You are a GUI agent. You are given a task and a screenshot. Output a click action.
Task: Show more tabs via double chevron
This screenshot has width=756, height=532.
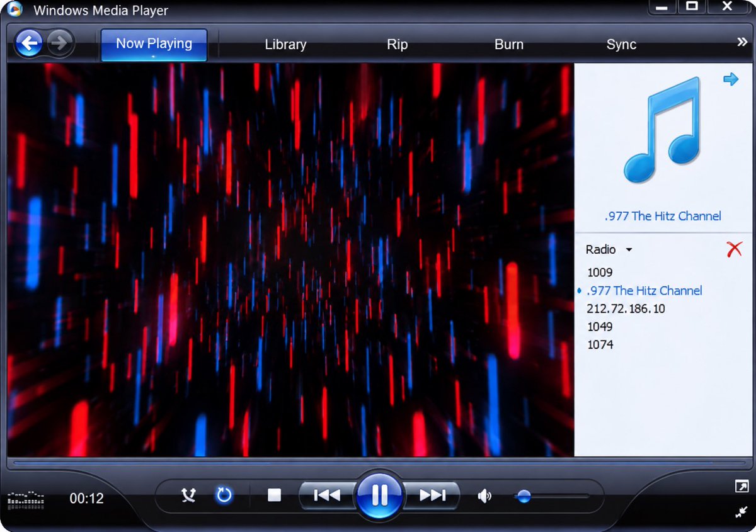[x=742, y=42]
